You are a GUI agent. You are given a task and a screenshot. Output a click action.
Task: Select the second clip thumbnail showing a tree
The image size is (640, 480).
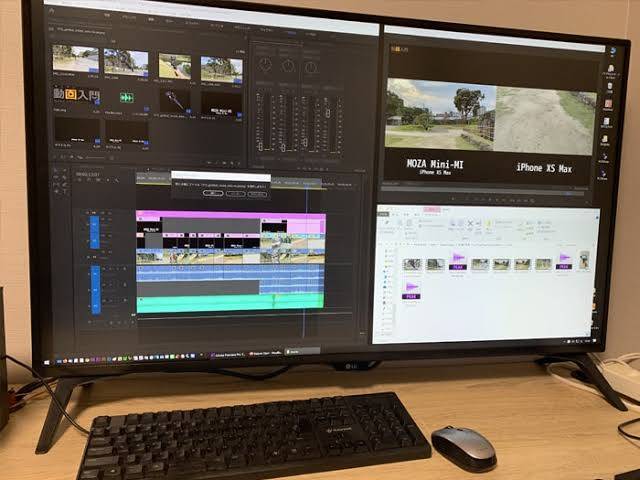pos(126,62)
